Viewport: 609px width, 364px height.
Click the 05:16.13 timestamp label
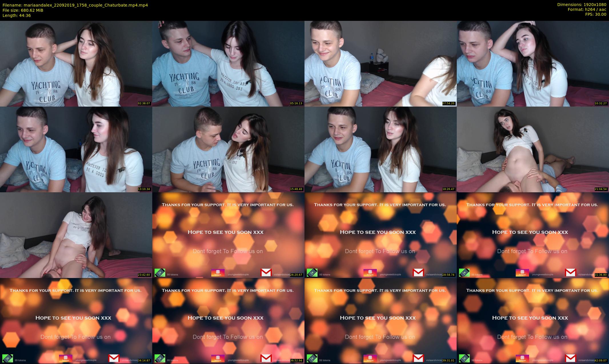coord(296,103)
